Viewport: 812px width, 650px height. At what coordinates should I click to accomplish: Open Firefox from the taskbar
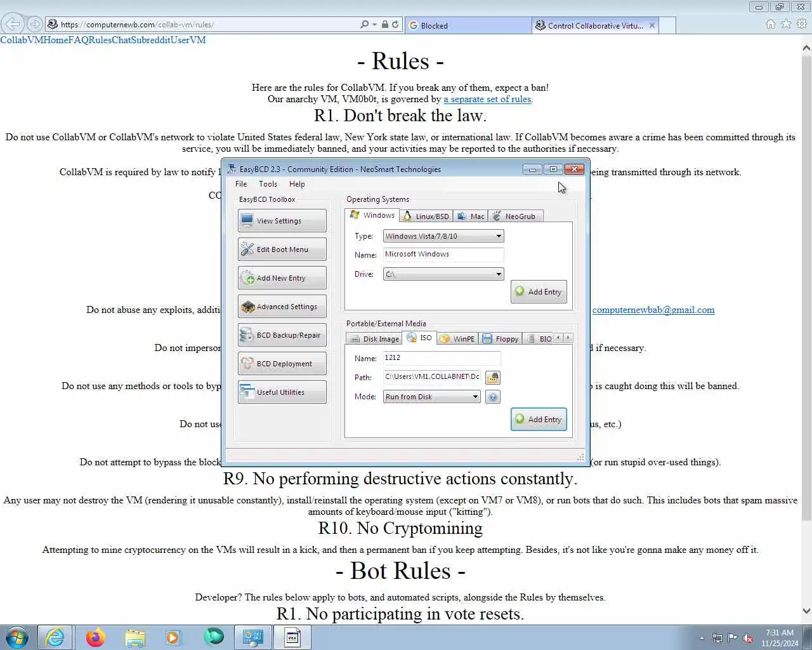pyautogui.click(x=95, y=637)
